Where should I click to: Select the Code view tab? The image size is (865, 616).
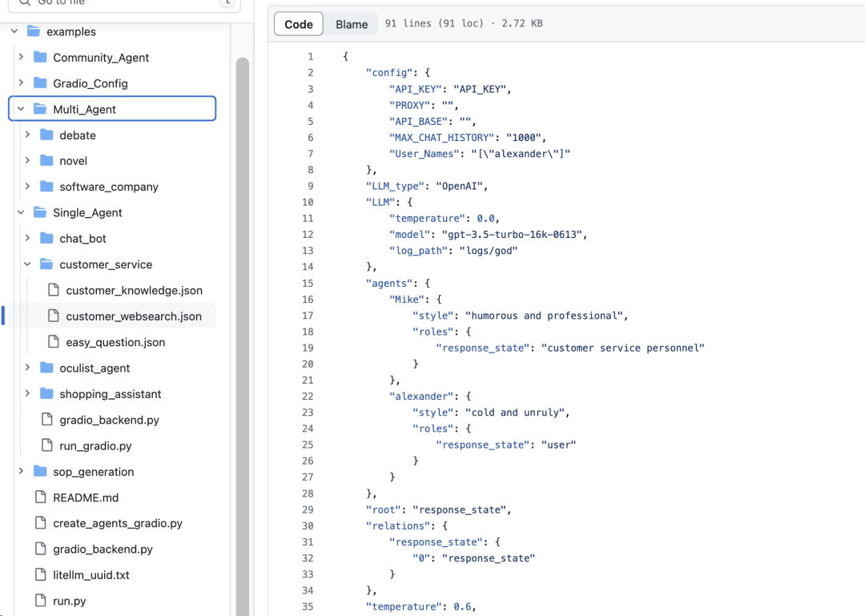coord(299,24)
